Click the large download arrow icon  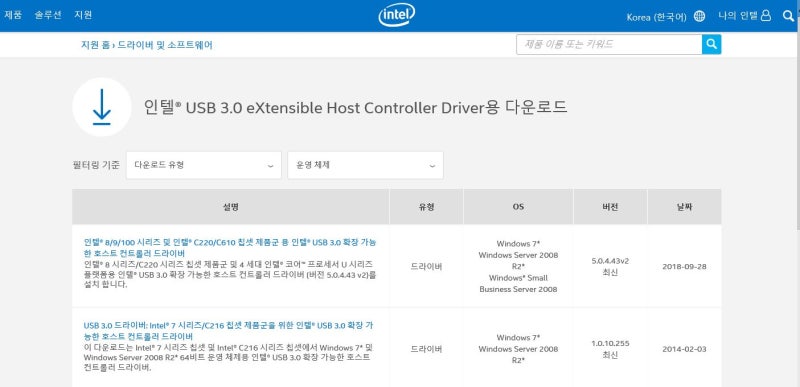[x=102, y=107]
